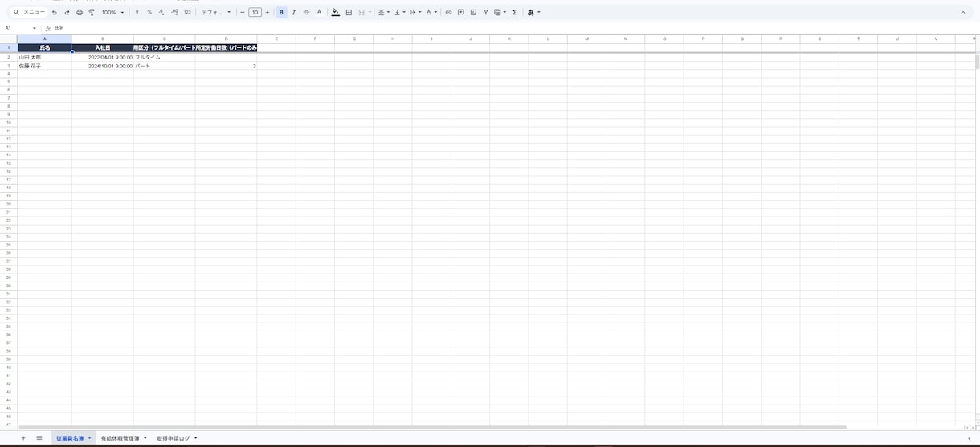Viewport: 980px width, 447px height.
Task: Apply yen currency format
Action: [137, 12]
